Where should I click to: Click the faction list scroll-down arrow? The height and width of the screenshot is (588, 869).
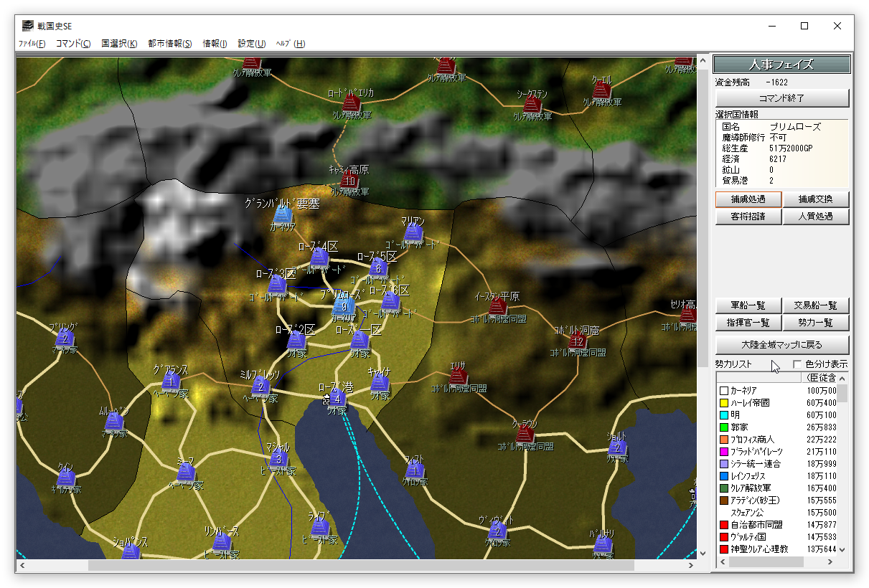[842, 550]
